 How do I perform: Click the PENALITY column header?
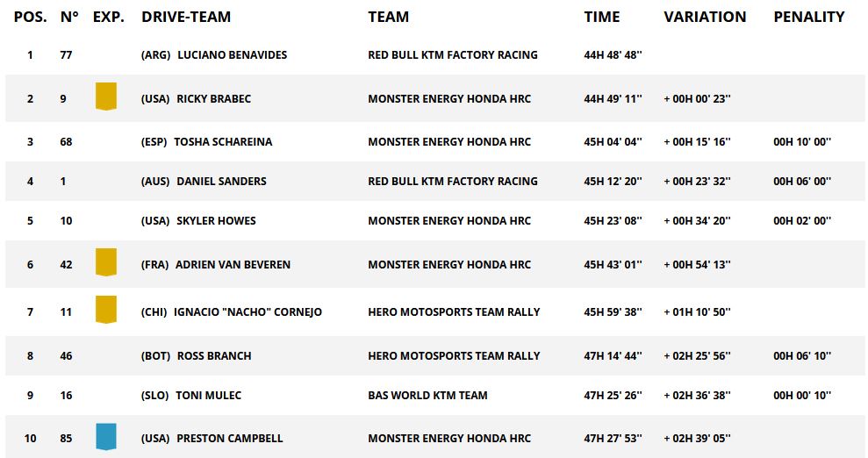click(808, 17)
